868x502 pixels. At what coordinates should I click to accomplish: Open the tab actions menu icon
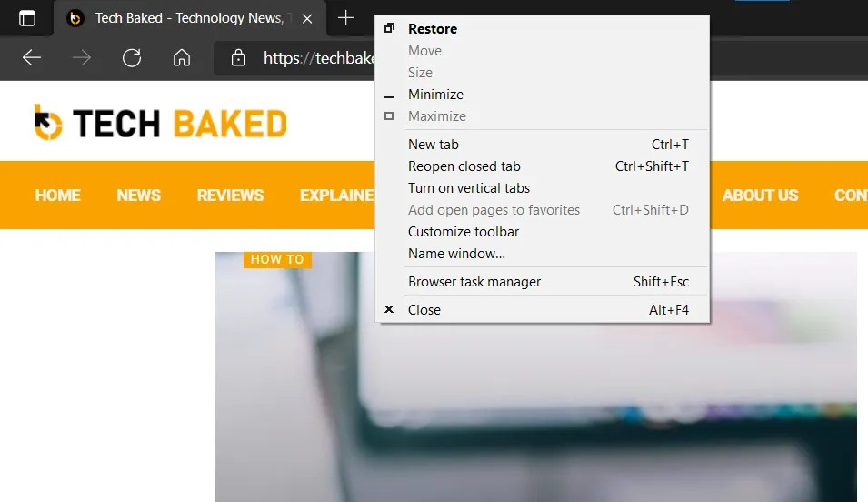point(26,18)
